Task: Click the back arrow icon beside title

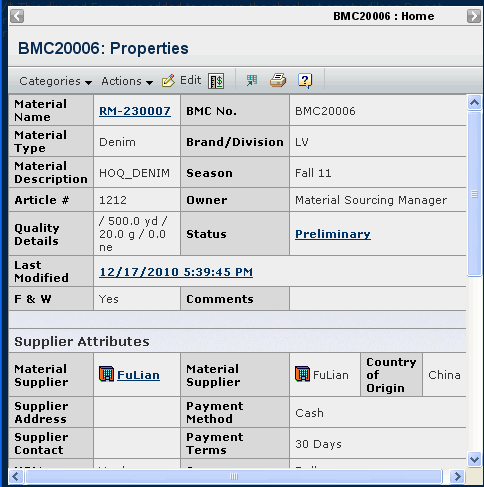Action: point(17,16)
